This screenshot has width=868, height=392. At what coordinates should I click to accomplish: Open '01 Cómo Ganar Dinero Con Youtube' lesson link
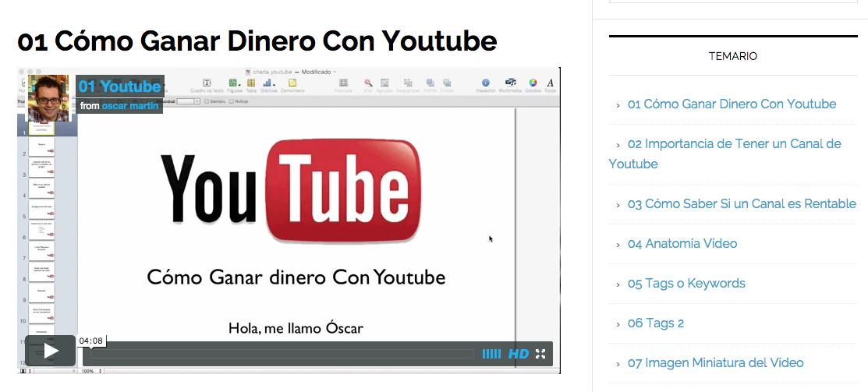click(x=732, y=104)
